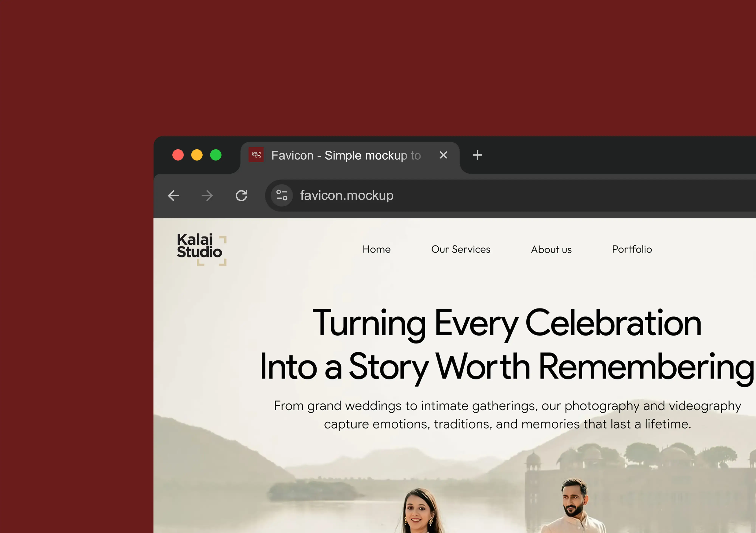Open site information icon in address bar
The width and height of the screenshot is (756, 533).
[282, 195]
